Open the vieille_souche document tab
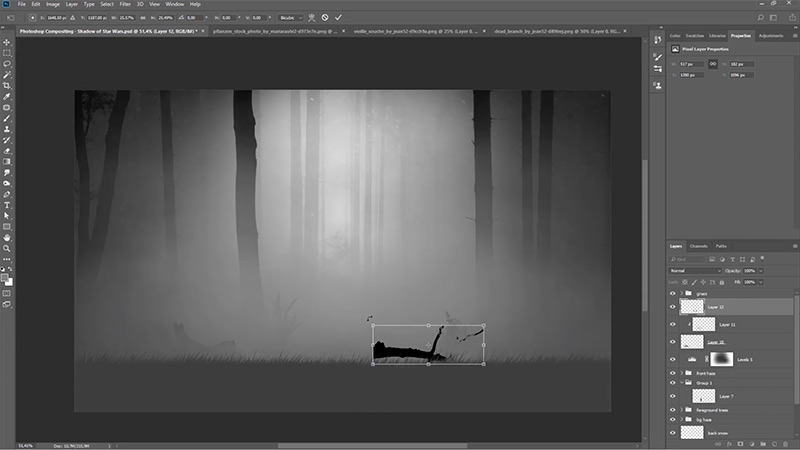800x450 pixels. click(x=416, y=31)
